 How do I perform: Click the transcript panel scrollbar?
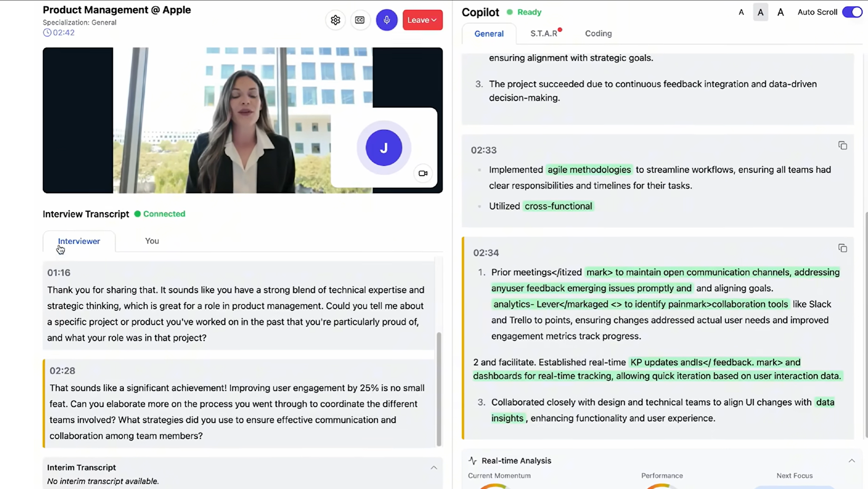[x=439, y=389]
